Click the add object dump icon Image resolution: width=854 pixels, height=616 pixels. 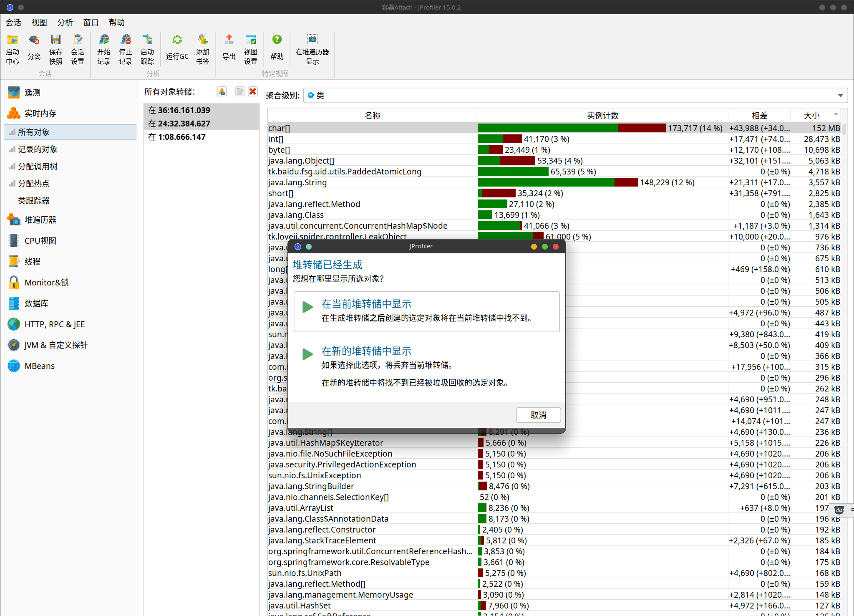tap(222, 92)
